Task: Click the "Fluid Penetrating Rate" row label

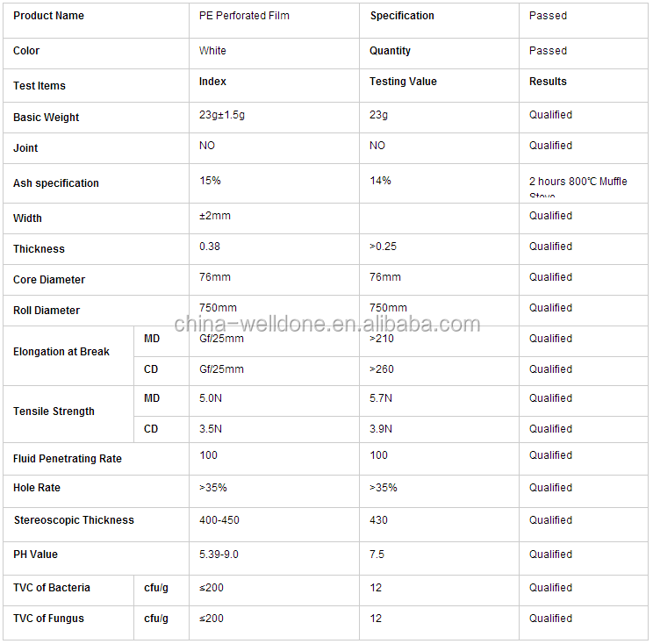Action: click(68, 459)
